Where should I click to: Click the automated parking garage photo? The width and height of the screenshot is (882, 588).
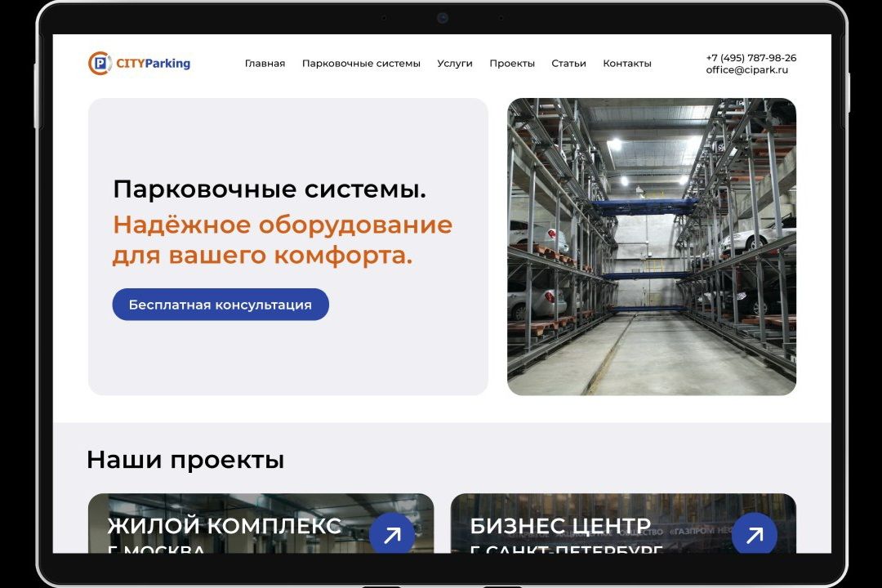(651, 247)
